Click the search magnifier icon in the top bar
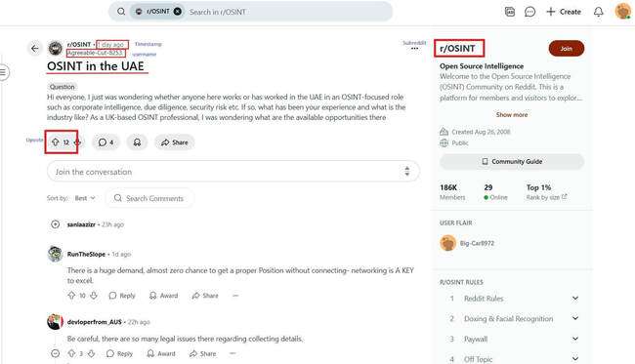The width and height of the screenshot is (635, 364). pos(121,12)
